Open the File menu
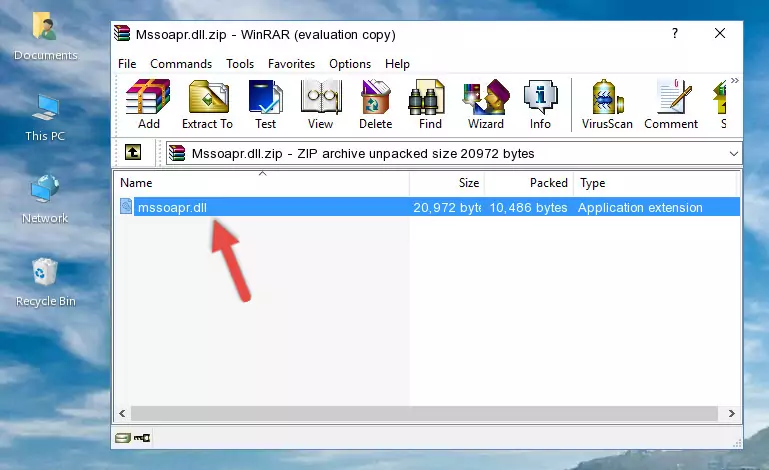This screenshot has height=470, width=769. [127, 64]
